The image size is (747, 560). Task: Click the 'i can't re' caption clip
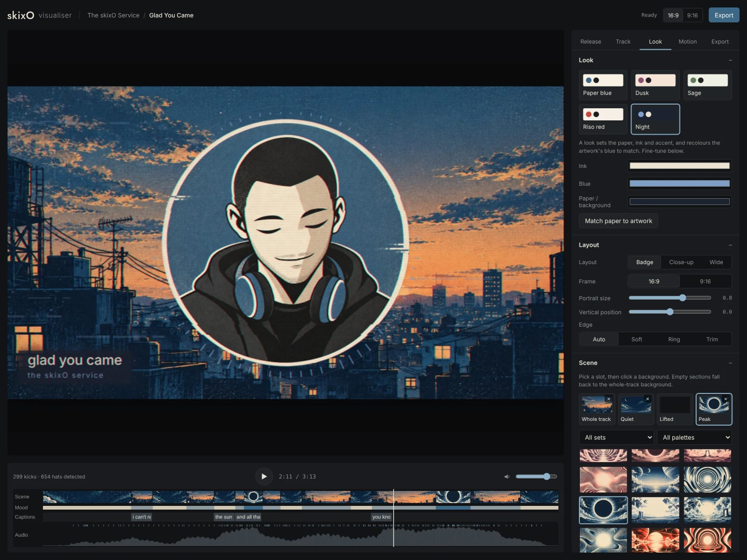pyautogui.click(x=141, y=517)
